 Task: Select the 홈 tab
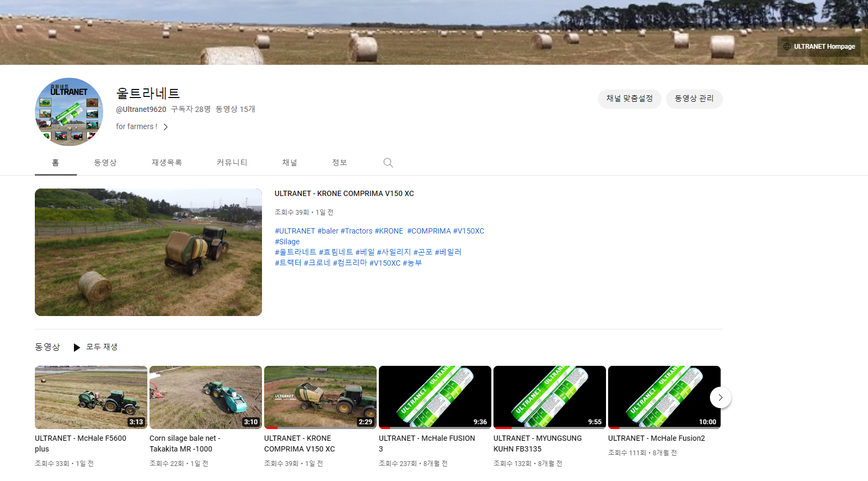(56, 163)
